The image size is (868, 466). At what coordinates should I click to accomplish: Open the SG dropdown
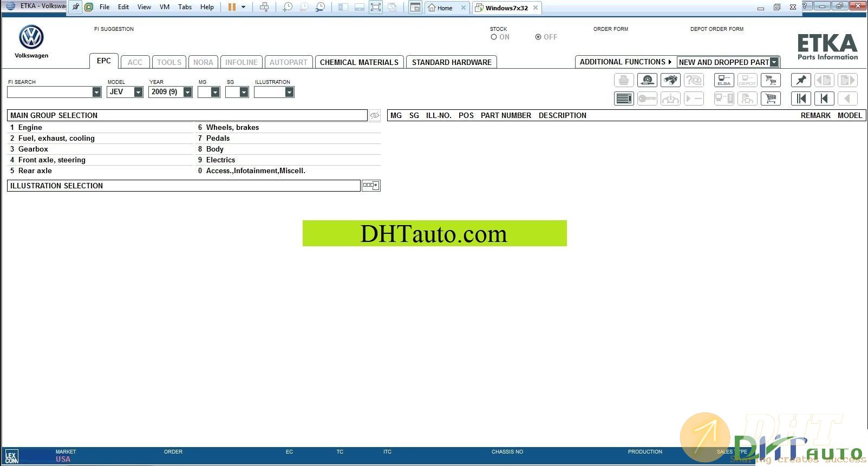click(x=244, y=92)
